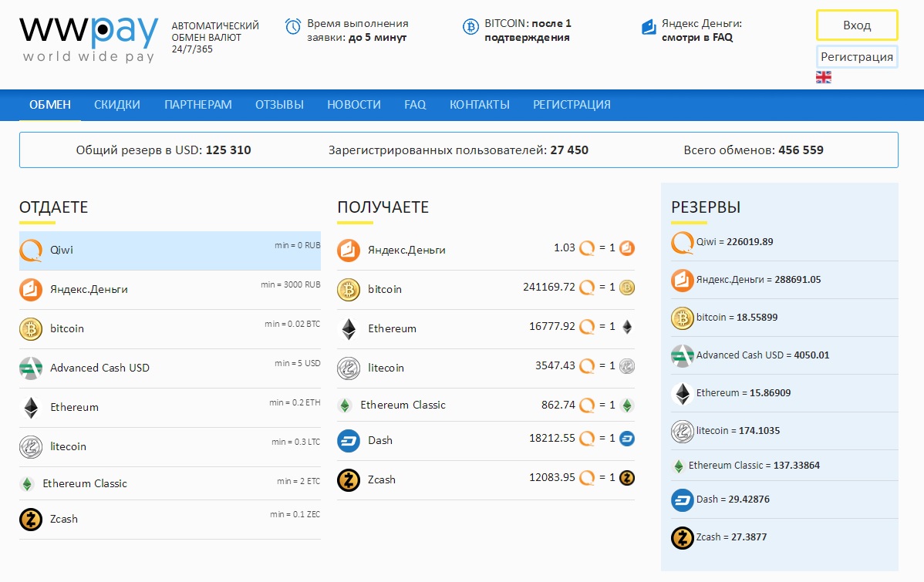Click rate value 3547.43 for litecoin
924x582 pixels.
pyautogui.click(x=555, y=366)
